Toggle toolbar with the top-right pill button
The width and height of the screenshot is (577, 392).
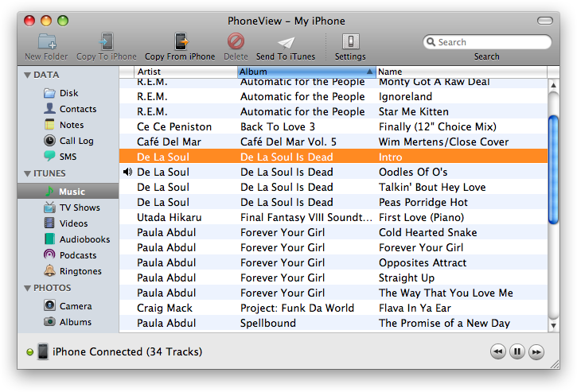[545, 21]
